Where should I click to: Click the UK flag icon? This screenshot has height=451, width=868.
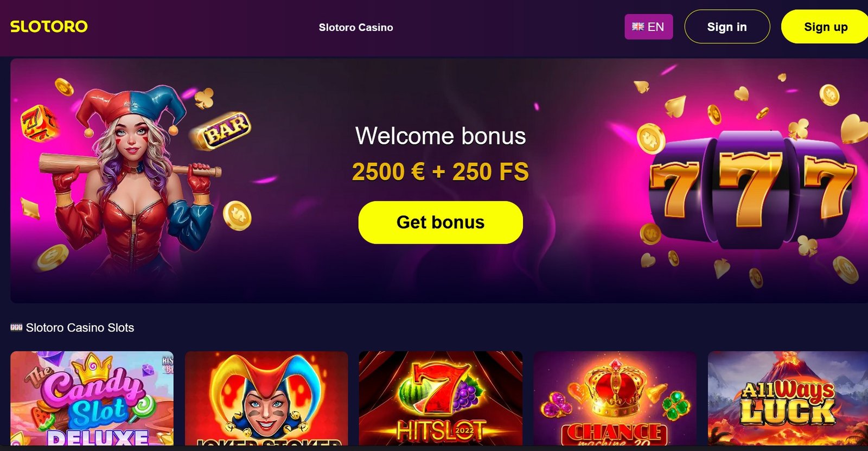point(638,27)
